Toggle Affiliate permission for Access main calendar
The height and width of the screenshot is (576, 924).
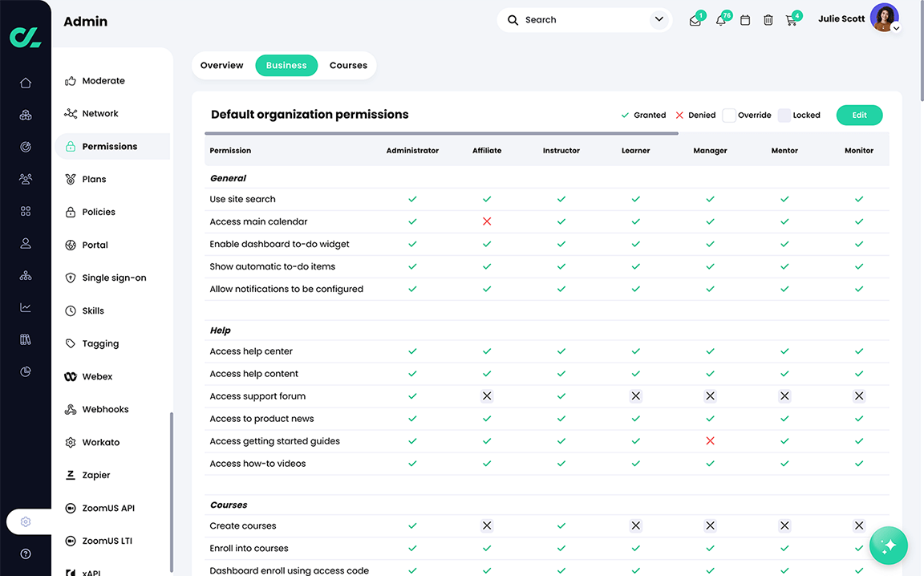[x=487, y=221]
